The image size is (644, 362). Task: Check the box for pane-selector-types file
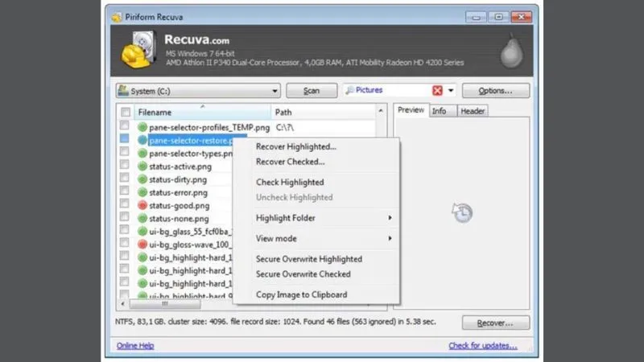[x=125, y=151]
